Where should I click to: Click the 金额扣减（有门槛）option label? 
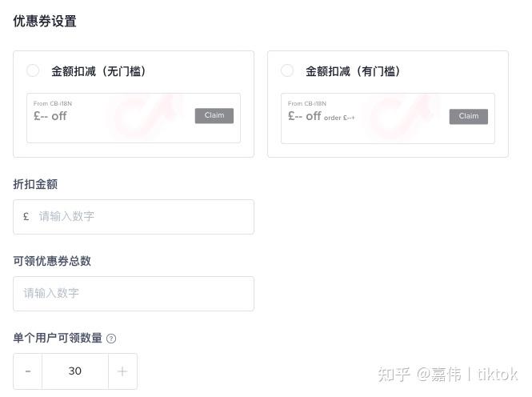click(x=353, y=71)
